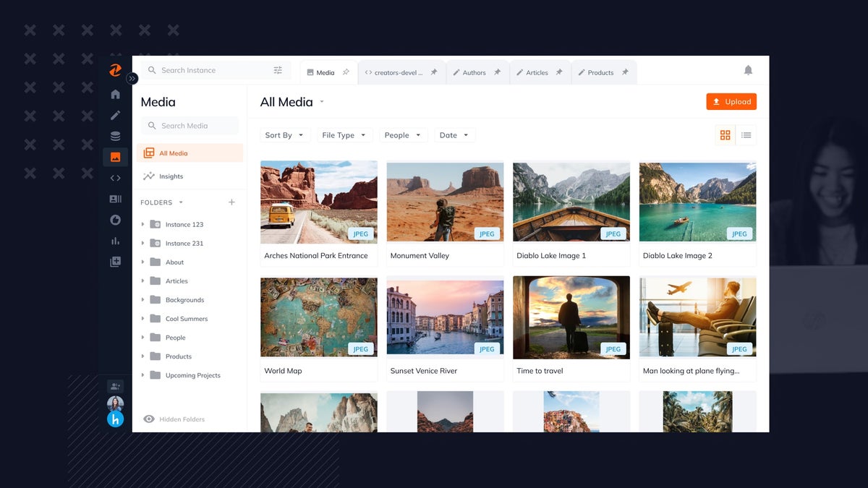
Task: Open the World Map image thumbnail
Action: click(x=318, y=317)
